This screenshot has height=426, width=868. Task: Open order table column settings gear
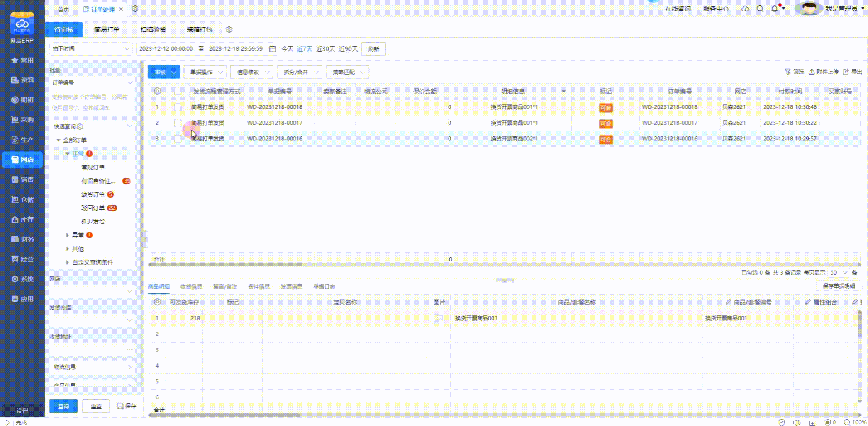[x=157, y=91]
